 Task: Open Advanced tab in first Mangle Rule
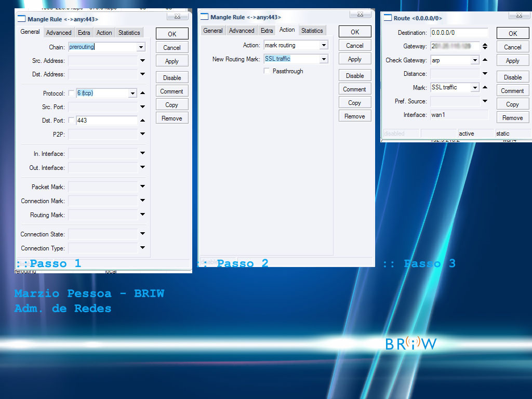click(59, 33)
